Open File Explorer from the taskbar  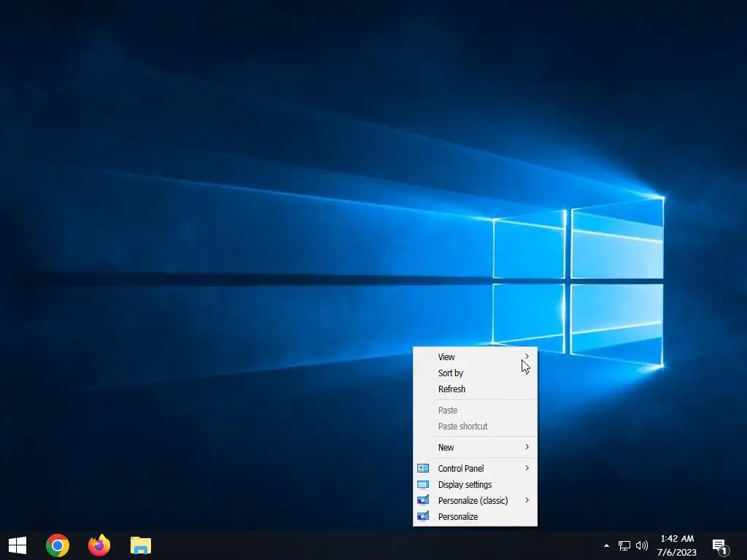141,545
